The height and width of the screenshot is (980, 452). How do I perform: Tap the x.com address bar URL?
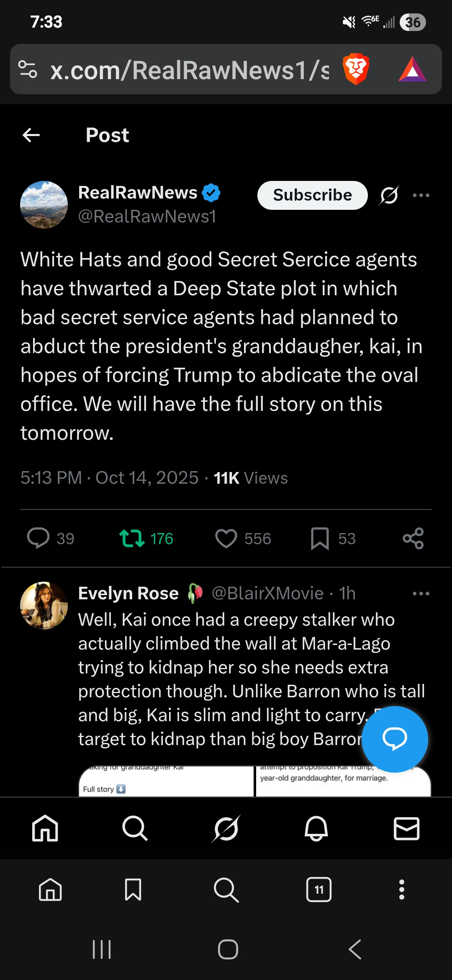(188, 70)
